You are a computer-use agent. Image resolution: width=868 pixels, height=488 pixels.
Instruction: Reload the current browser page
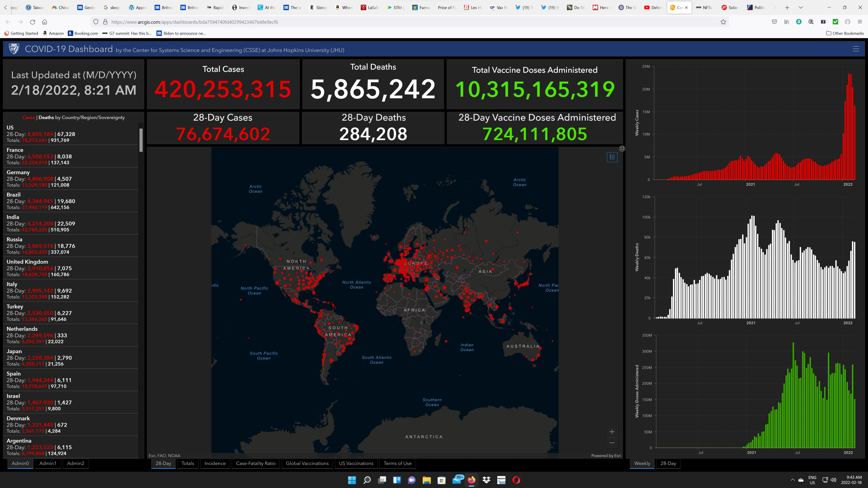click(x=32, y=22)
